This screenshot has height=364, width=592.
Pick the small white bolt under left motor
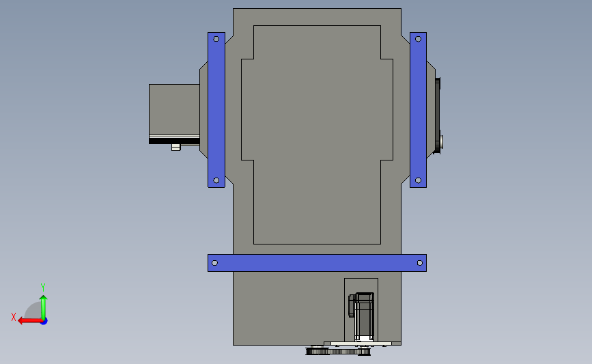tap(176, 148)
